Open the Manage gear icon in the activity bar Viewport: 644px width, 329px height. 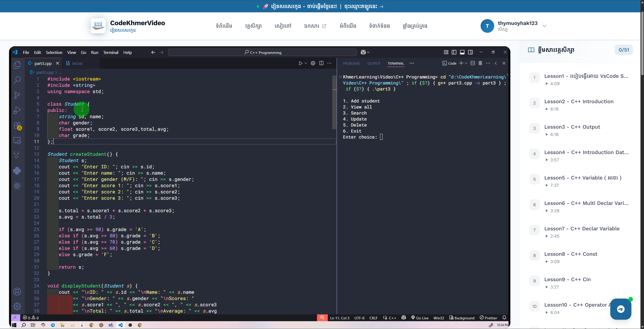(x=17, y=306)
